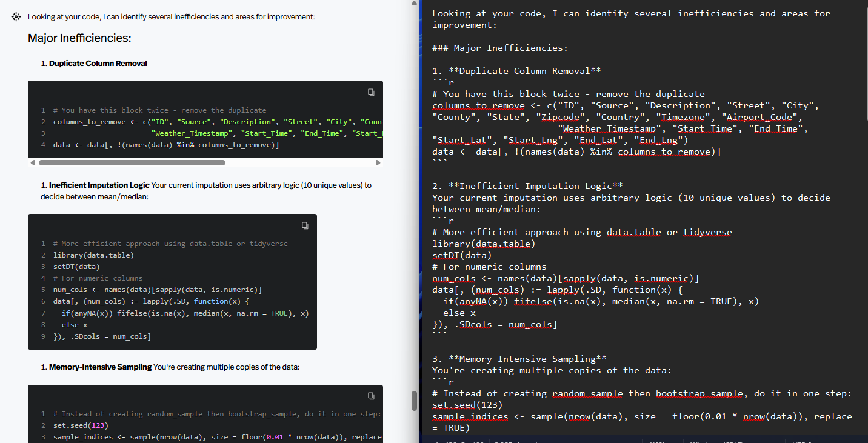Copy the columns_to_remove code block
The height and width of the screenshot is (443, 868).
click(x=371, y=92)
